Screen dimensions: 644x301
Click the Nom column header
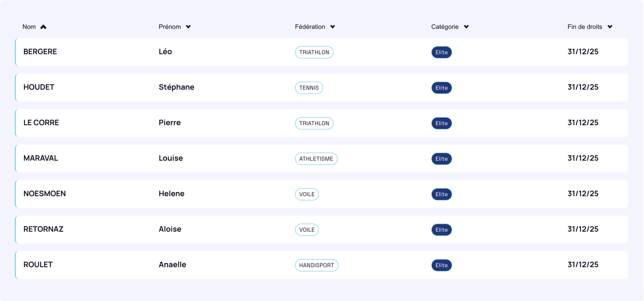[29, 27]
